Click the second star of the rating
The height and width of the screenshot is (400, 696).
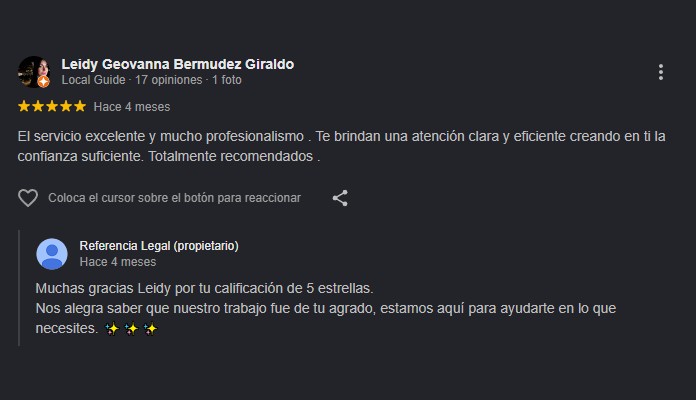[38, 106]
